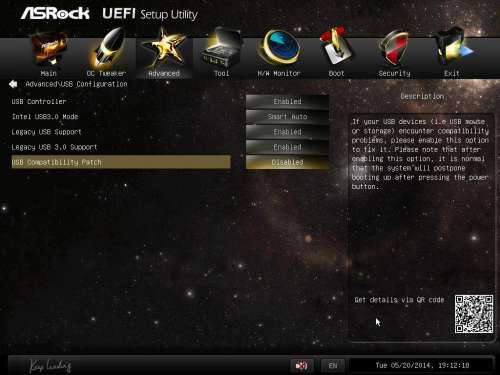Click the ASRock logo

(x=55, y=13)
